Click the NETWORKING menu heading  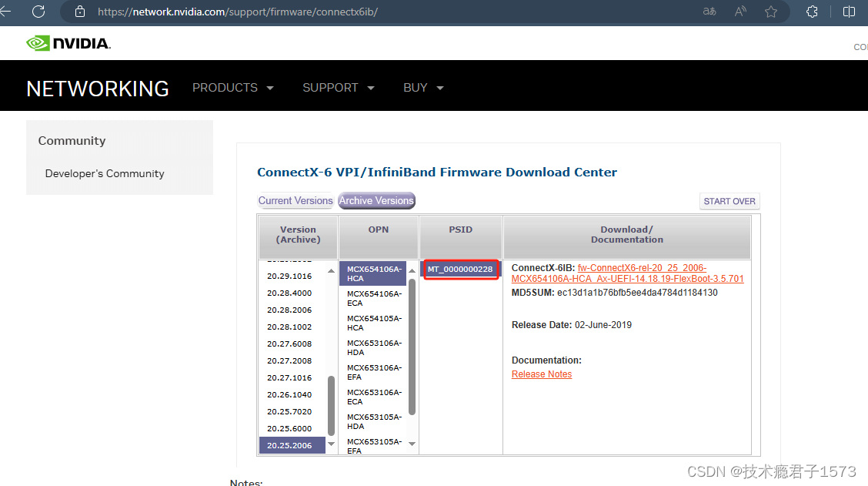[x=97, y=88]
